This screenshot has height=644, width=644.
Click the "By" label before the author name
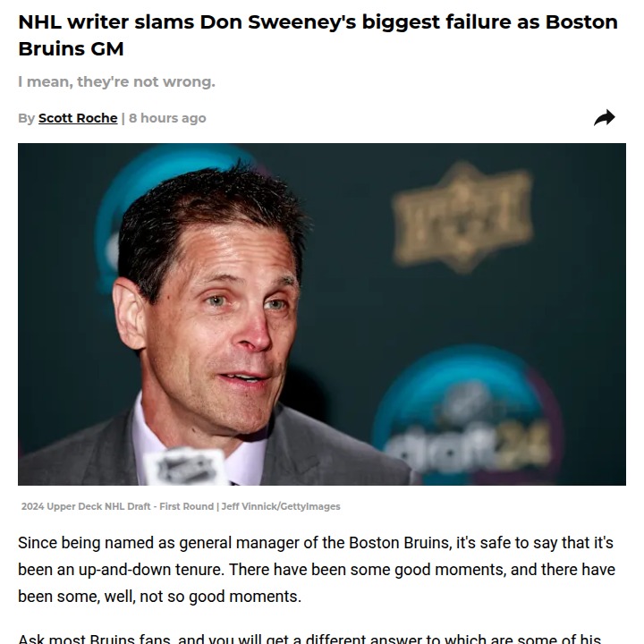(26, 118)
